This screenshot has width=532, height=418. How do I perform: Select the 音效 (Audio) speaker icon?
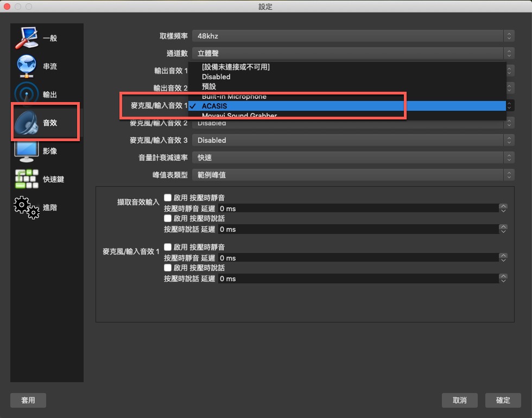click(27, 123)
